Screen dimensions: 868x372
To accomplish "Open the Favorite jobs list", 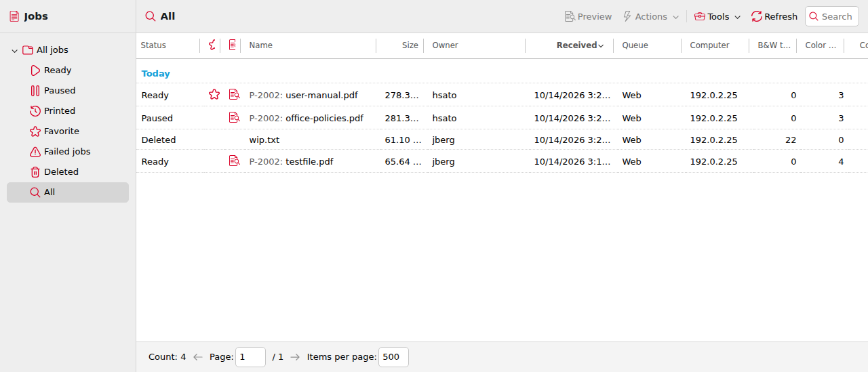I will tap(62, 131).
